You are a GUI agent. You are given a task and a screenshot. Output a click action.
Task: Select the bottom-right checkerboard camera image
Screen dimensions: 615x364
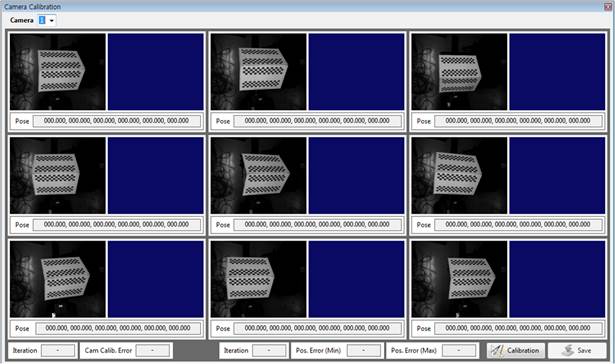(459, 279)
